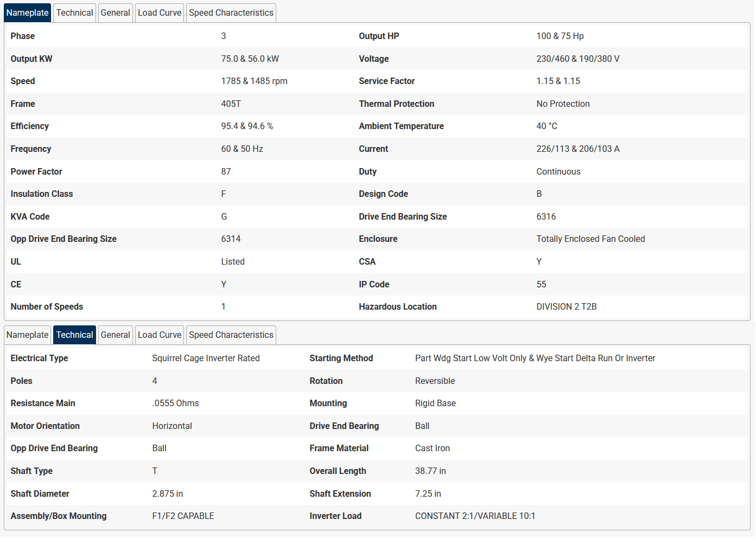This screenshot has width=756, height=545.
Task: Open Load Curve tab above the Output KW row
Action: 160,12
